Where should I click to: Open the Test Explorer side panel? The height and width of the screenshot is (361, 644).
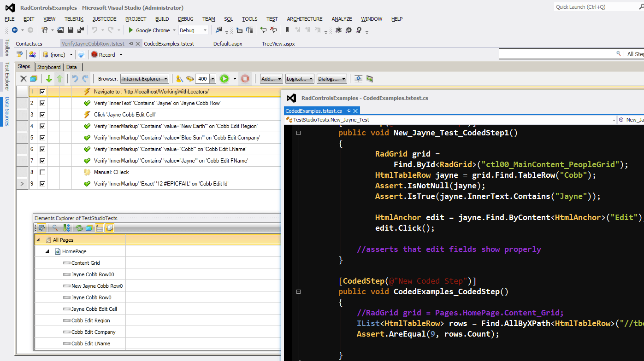6,76
